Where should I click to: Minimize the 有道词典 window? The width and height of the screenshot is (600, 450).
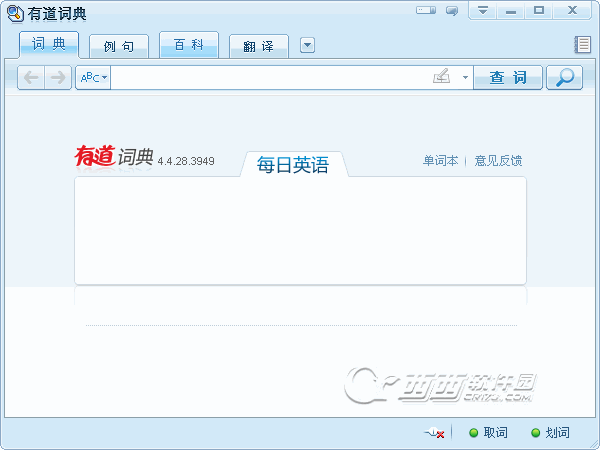click(511, 10)
